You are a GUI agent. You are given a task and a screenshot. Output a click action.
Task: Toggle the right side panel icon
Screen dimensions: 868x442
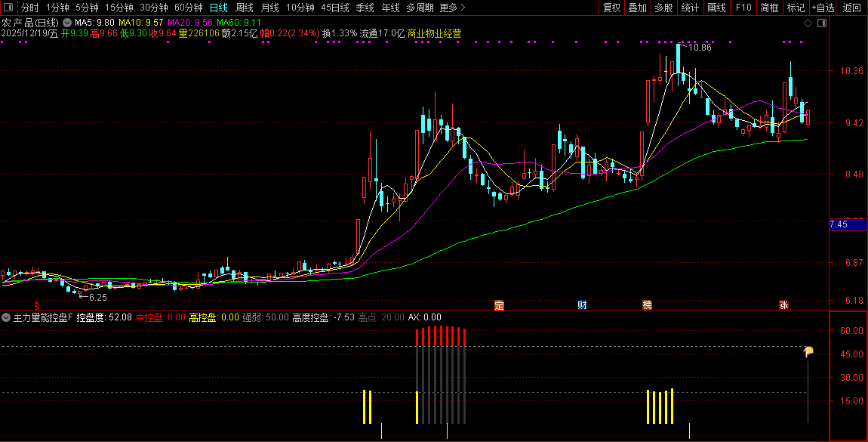(x=822, y=23)
